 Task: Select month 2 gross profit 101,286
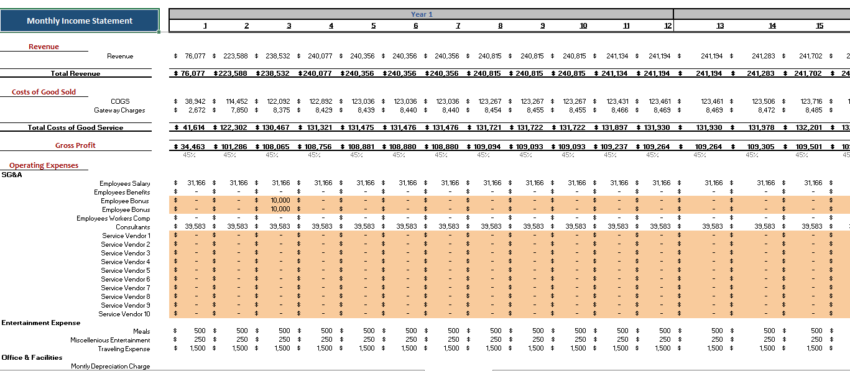click(235, 147)
